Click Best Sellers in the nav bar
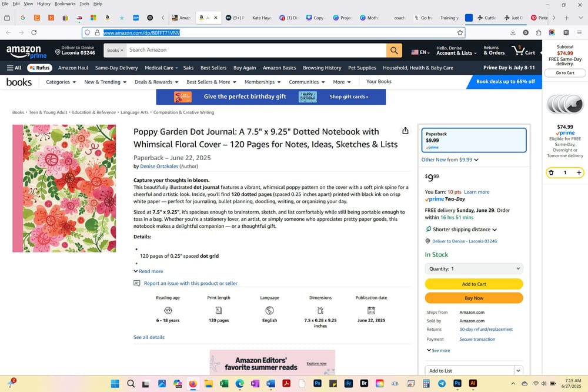 click(x=213, y=68)
